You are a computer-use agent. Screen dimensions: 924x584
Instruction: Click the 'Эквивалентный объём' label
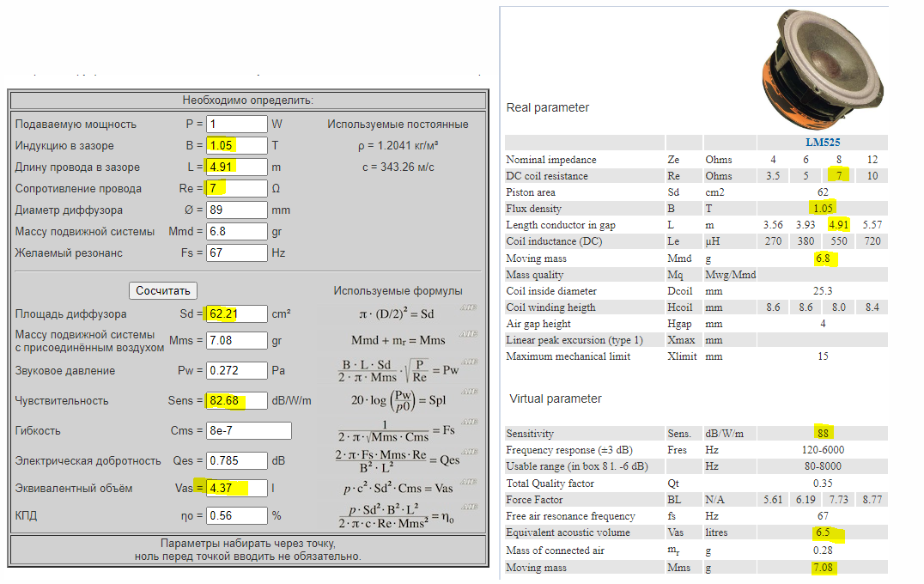[74, 488]
